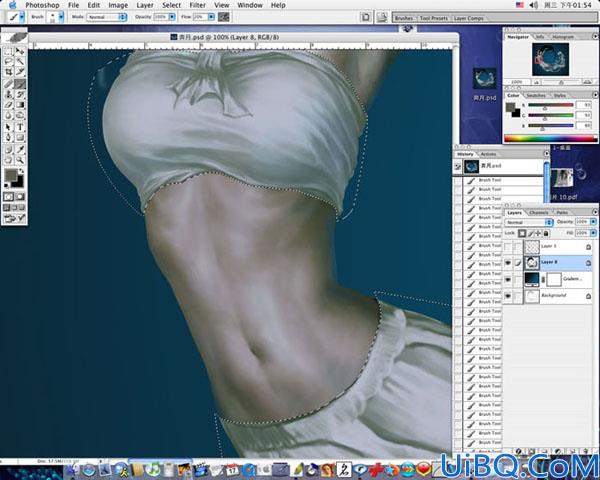Move the Navigator zoom slider

(x=561, y=82)
